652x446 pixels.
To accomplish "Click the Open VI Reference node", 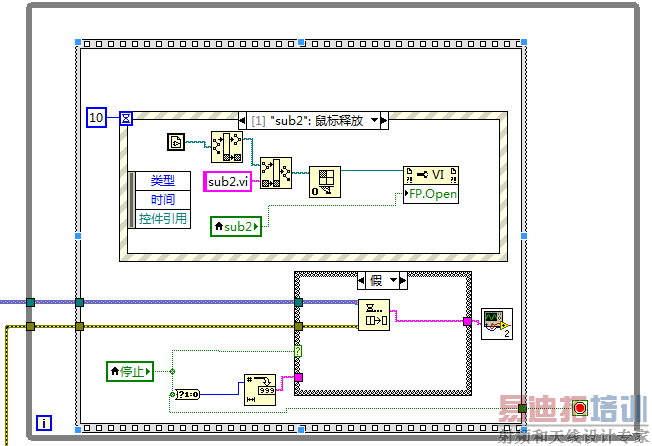I will coord(325,182).
